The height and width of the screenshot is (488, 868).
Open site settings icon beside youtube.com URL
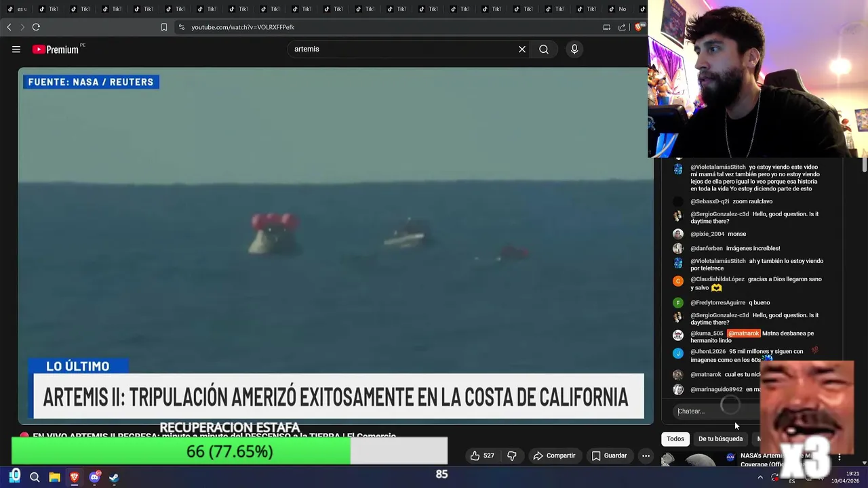pos(181,27)
